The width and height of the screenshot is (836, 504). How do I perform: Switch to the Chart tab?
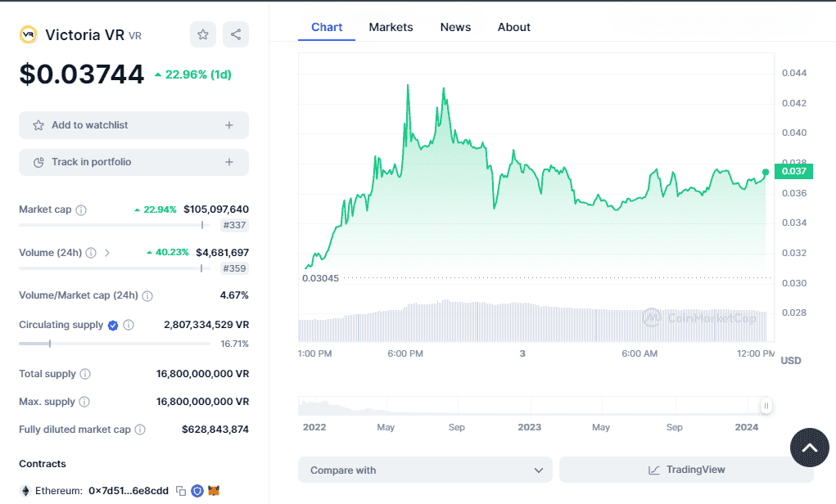tap(327, 27)
